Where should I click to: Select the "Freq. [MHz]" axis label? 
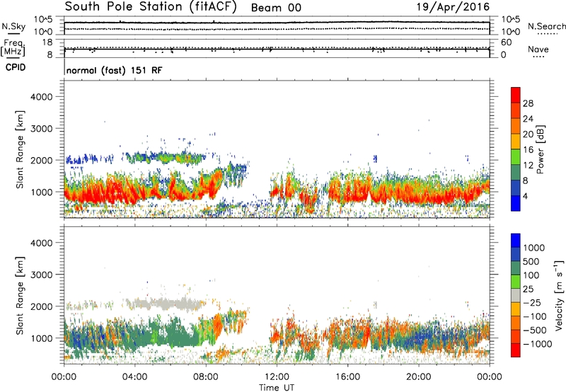13,48
